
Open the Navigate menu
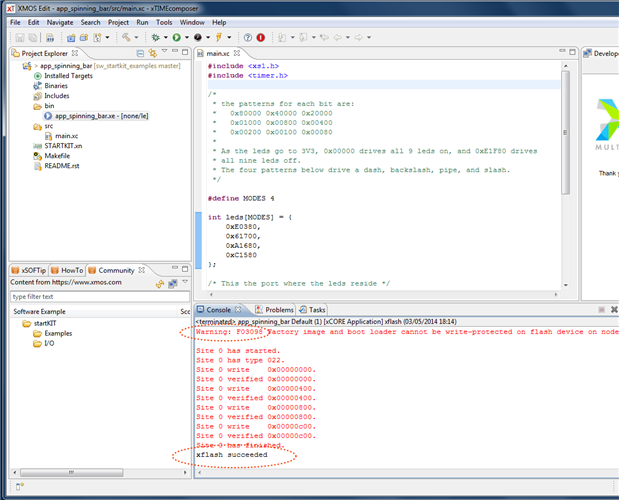(59, 22)
